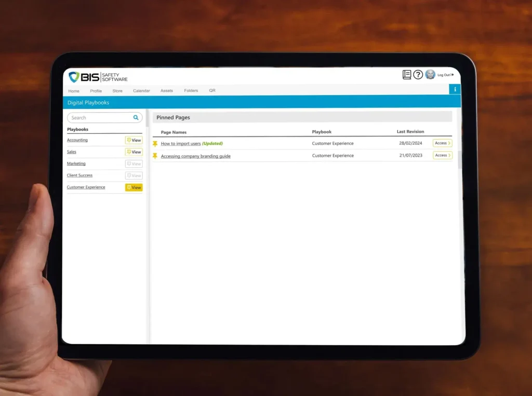Unpin the 'How to import users' page
The width and height of the screenshot is (532, 396).
155,144
